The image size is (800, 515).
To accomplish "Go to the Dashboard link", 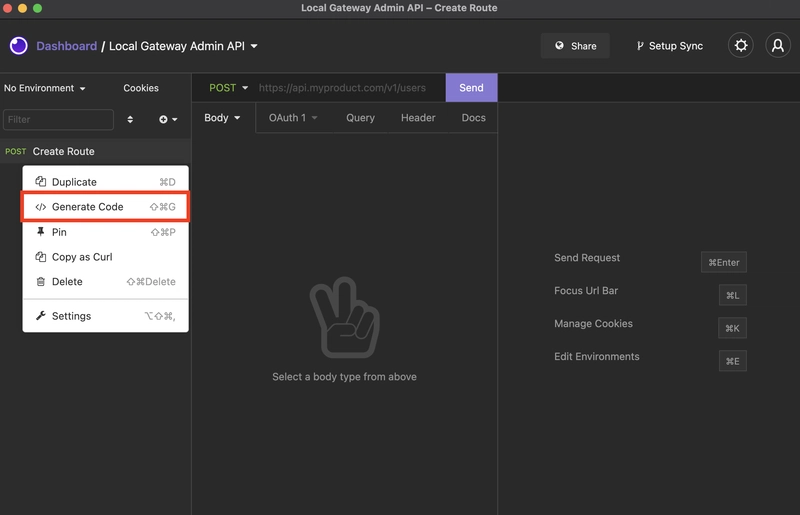I will 66,46.
